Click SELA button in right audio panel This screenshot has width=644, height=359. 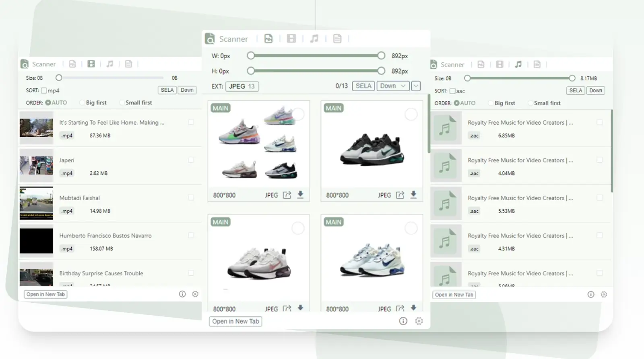pos(576,90)
